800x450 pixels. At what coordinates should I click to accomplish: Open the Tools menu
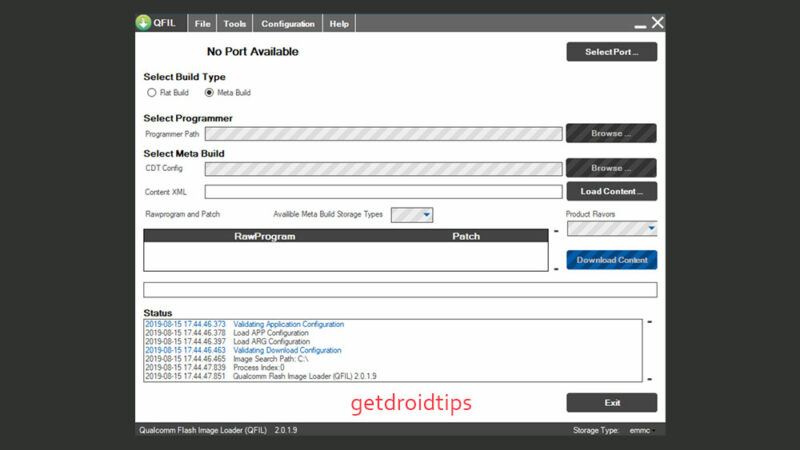click(x=235, y=23)
